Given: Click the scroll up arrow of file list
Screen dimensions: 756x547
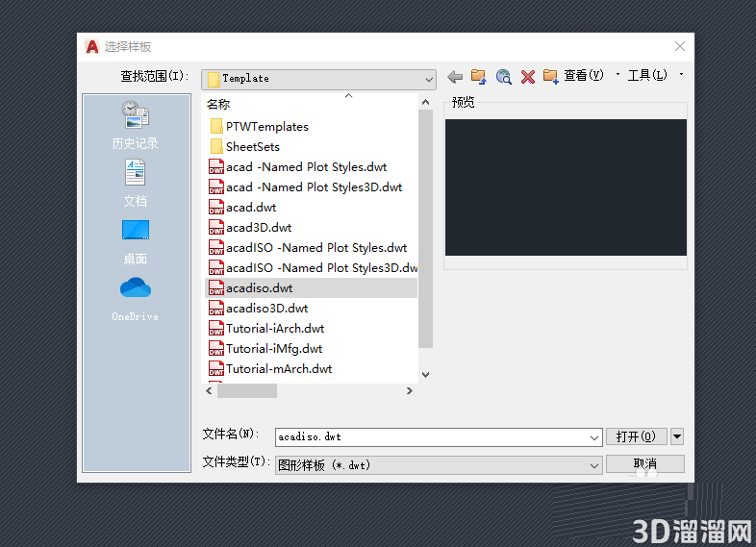Looking at the screenshot, I should click(425, 102).
